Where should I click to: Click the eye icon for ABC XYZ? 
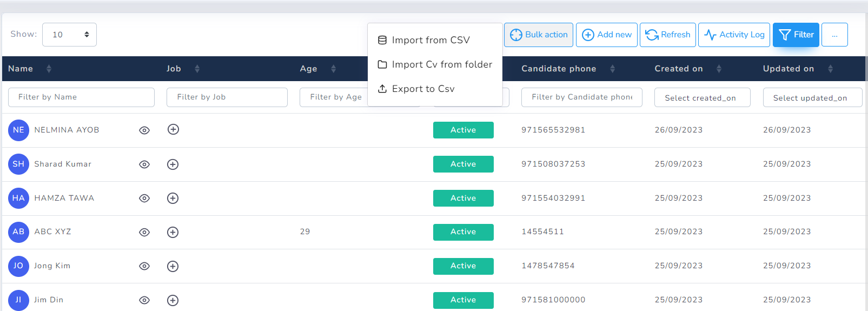click(144, 232)
